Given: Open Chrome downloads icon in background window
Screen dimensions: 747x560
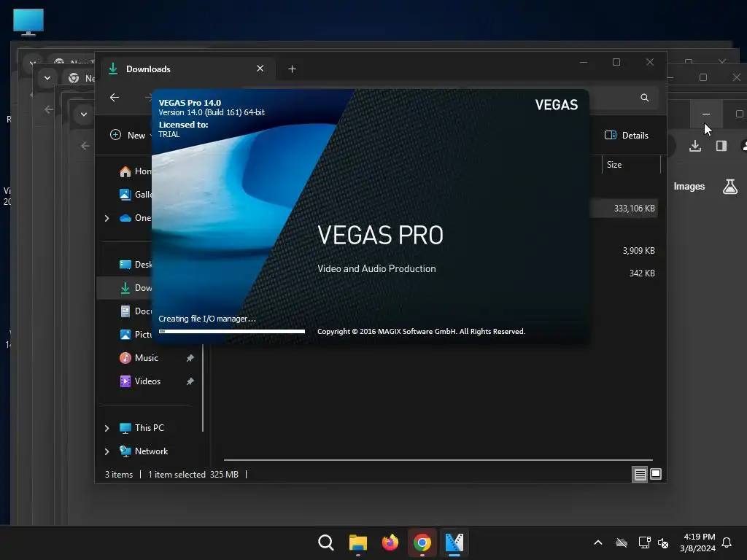Looking at the screenshot, I should pos(695,146).
